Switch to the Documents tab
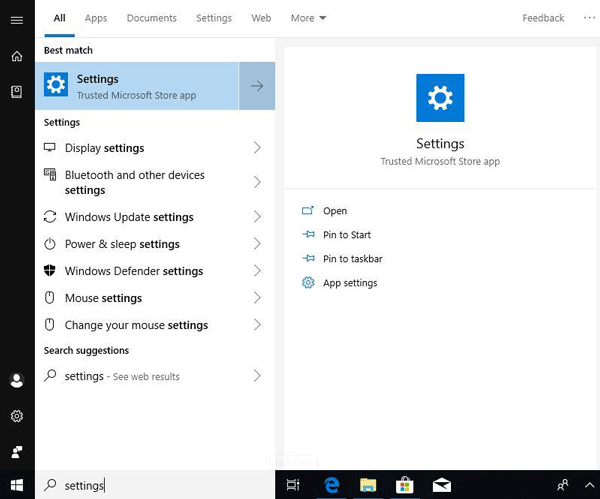The image size is (600, 499). [152, 18]
